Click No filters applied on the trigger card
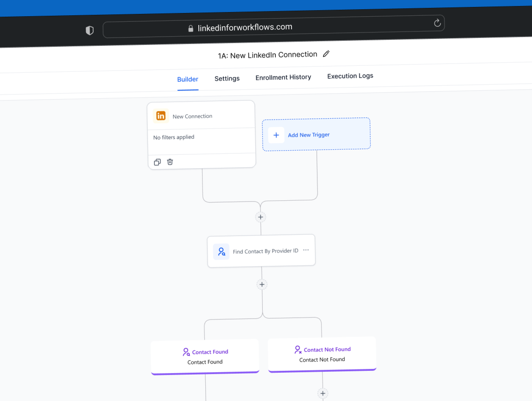The width and height of the screenshot is (532, 401). click(x=173, y=137)
